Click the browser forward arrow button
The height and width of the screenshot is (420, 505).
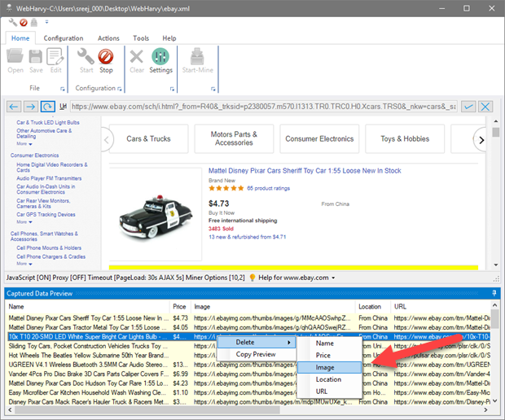(31, 107)
